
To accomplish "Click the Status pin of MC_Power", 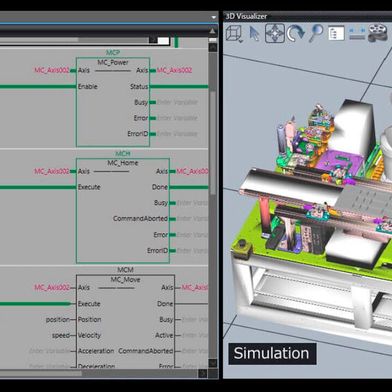I will pos(139,86).
